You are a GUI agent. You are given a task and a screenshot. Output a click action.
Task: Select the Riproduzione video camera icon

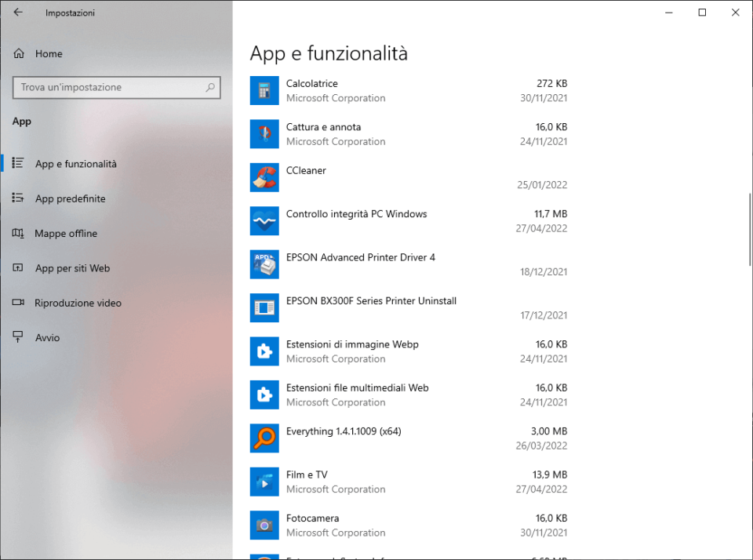coord(18,303)
